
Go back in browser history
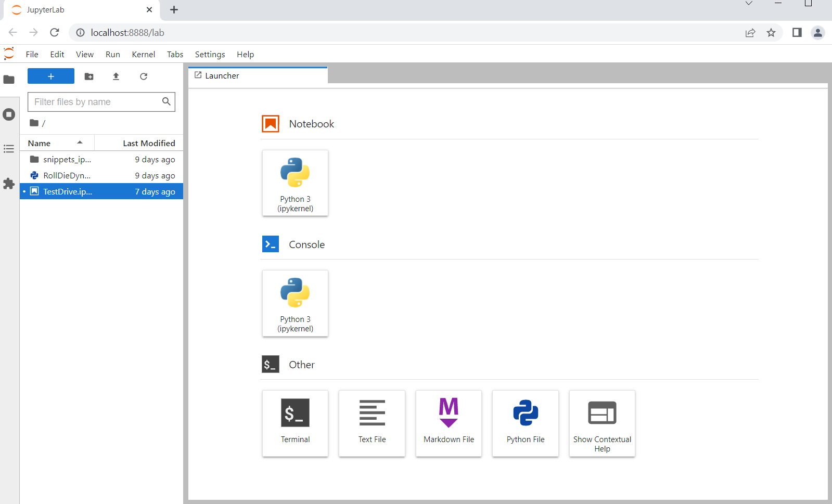(13, 32)
